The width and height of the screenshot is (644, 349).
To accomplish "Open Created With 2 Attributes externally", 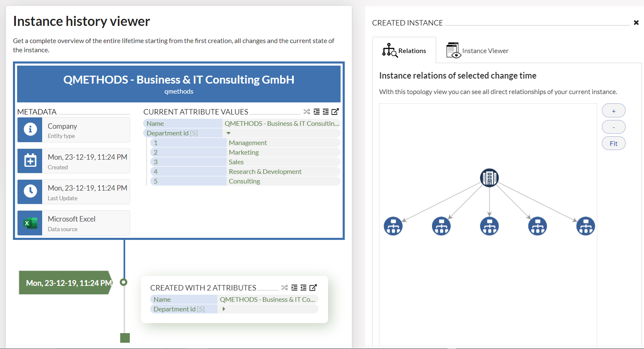I will pyautogui.click(x=313, y=288).
